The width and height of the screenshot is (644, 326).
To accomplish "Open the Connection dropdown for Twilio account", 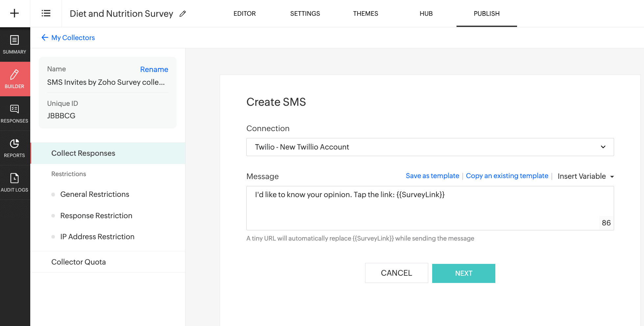I will (x=430, y=147).
